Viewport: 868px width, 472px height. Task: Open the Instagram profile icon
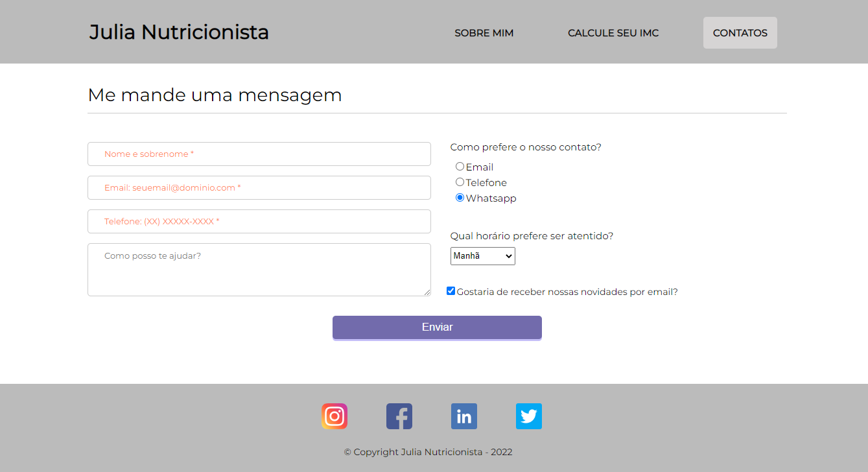(x=334, y=416)
